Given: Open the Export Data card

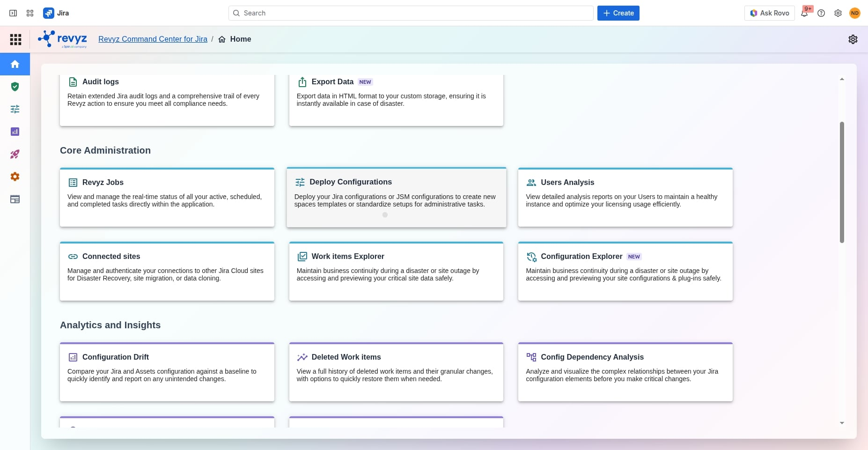Looking at the screenshot, I should [x=396, y=100].
